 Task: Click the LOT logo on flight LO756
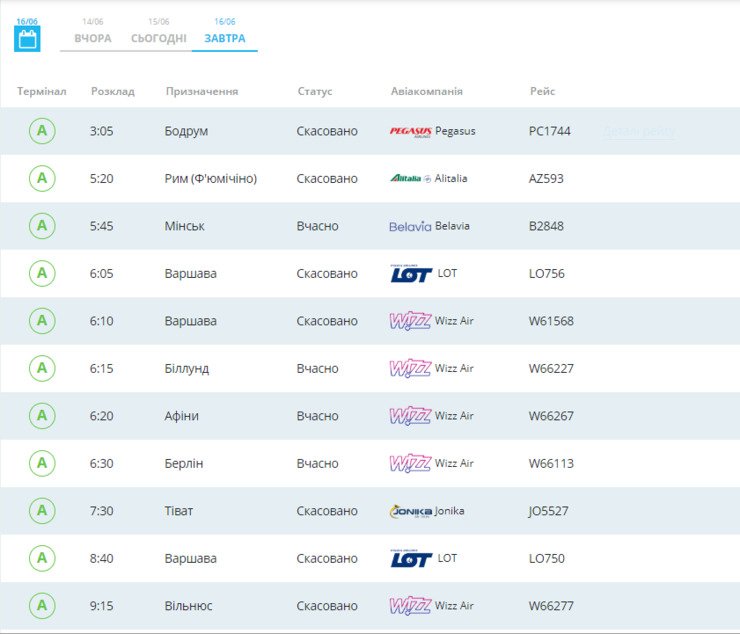coord(410,274)
